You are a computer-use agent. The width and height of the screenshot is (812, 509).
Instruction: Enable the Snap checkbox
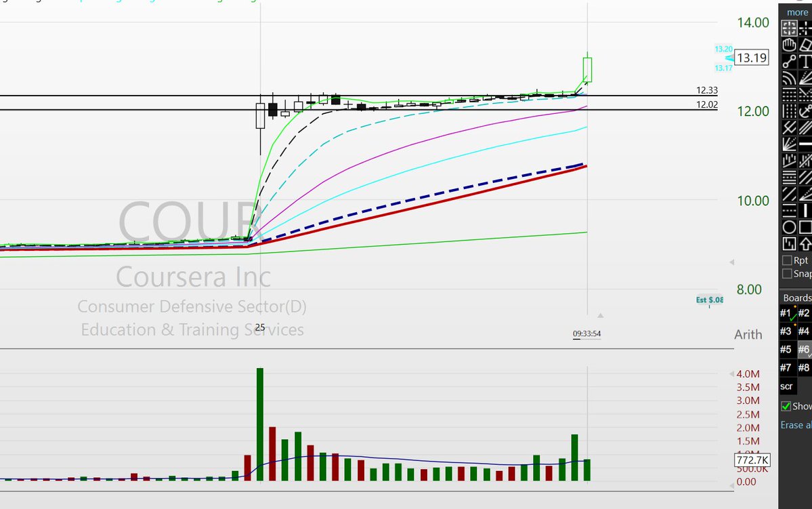click(787, 274)
